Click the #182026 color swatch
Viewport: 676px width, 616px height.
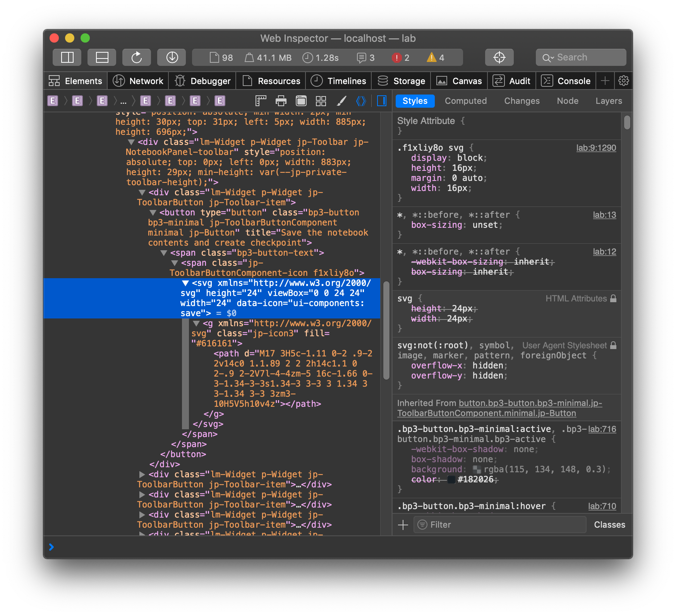point(451,480)
